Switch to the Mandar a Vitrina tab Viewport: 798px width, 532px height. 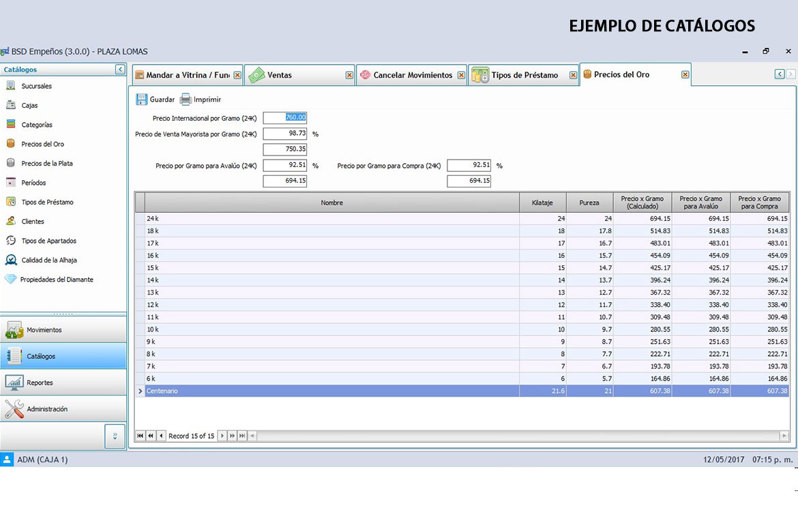188,75
